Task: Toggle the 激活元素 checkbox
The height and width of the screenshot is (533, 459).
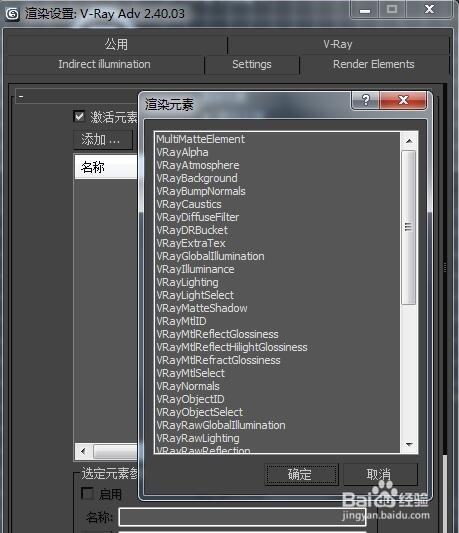Action: pos(79,117)
